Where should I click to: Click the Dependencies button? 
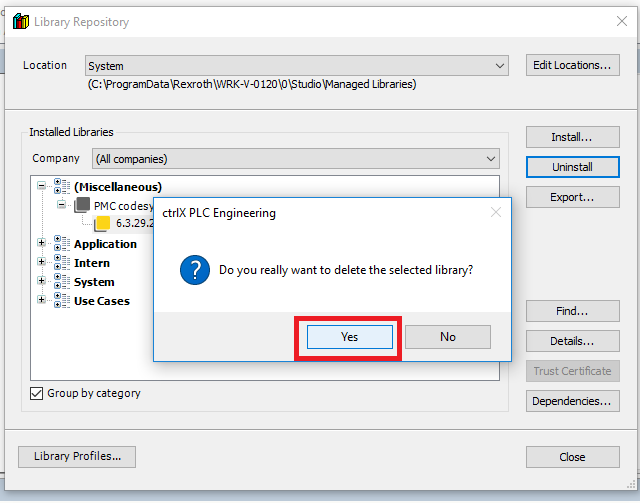coord(571,401)
